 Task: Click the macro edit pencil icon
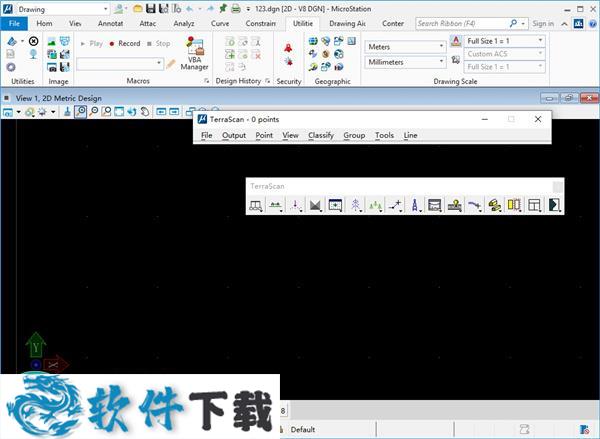pos(171,63)
